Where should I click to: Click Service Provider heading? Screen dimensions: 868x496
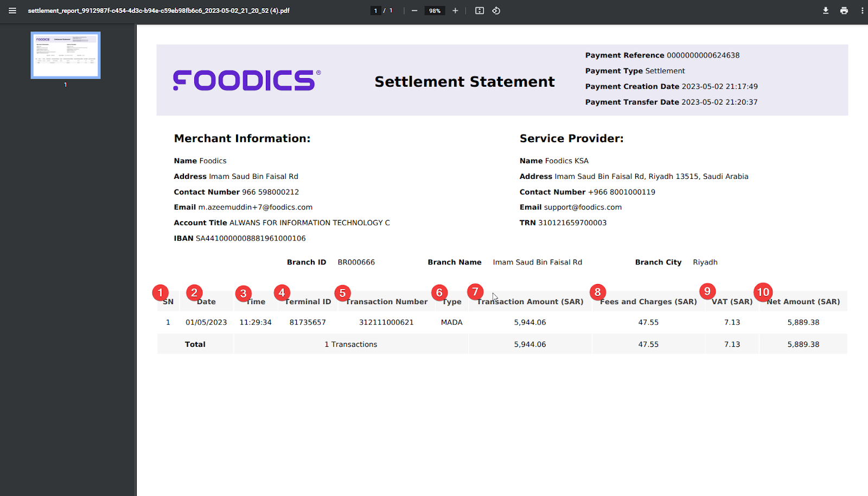pos(571,138)
